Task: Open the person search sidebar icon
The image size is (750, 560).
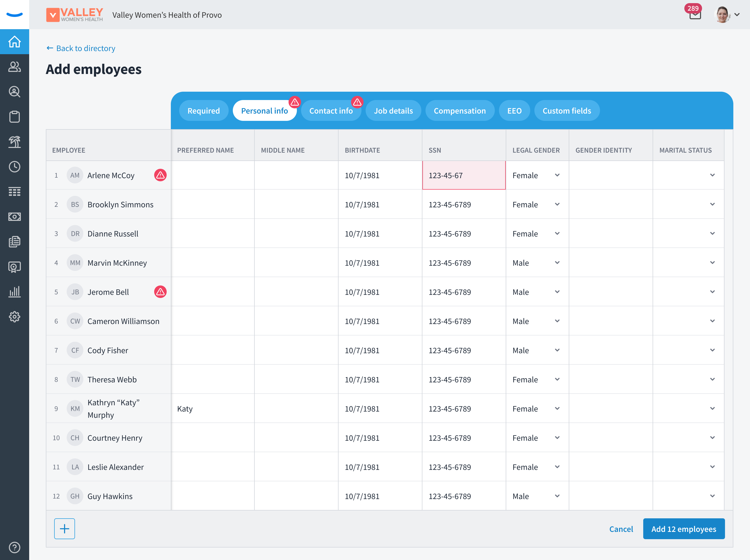Action: pos(15,92)
